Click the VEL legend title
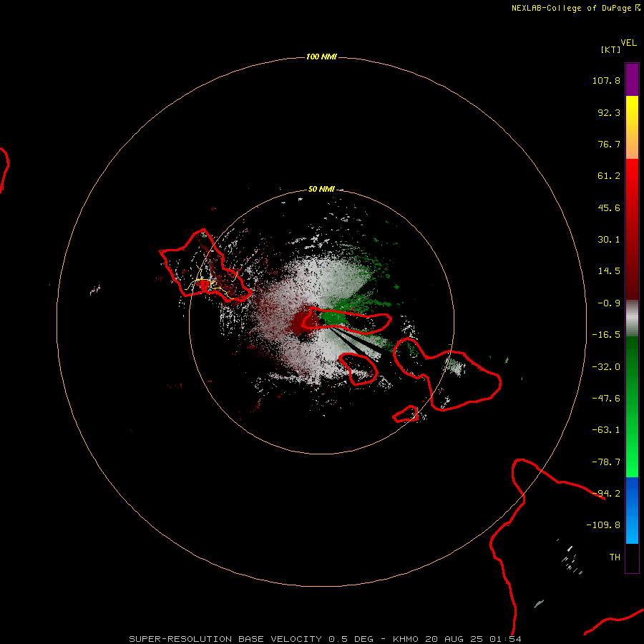 pos(628,43)
